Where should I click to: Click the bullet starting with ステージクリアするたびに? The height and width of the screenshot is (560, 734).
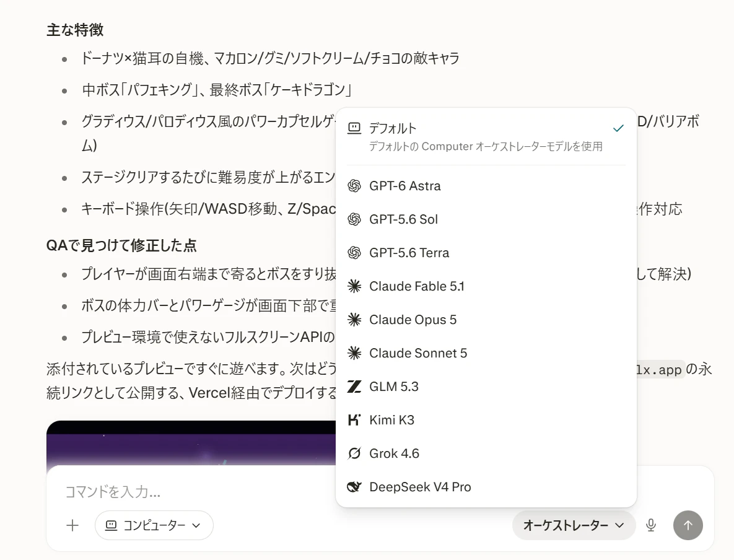(208, 177)
